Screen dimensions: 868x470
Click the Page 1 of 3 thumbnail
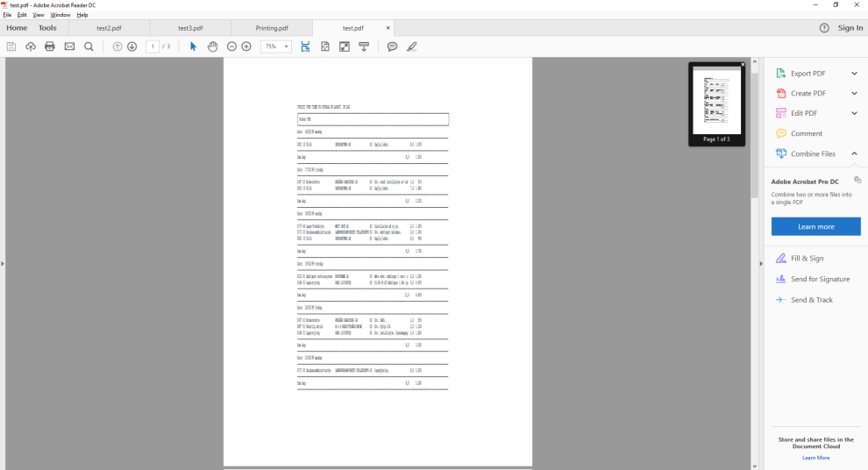click(717, 101)
